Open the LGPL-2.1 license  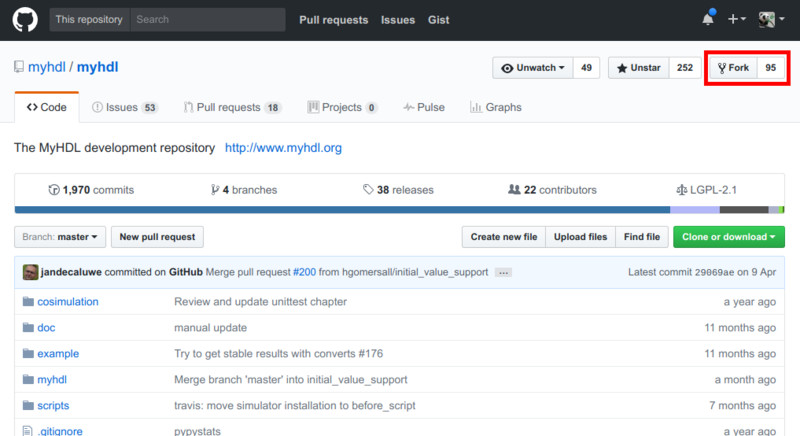706,190
